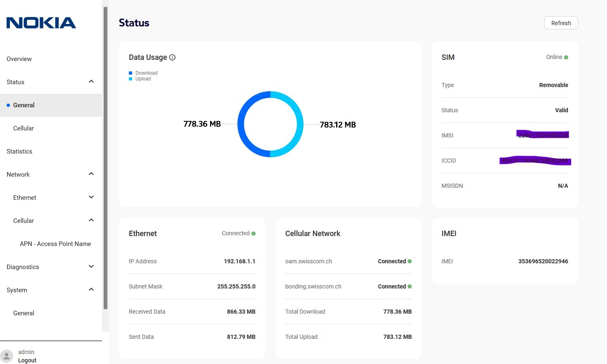Click the blue Download legend marker

tap(130, 73)
